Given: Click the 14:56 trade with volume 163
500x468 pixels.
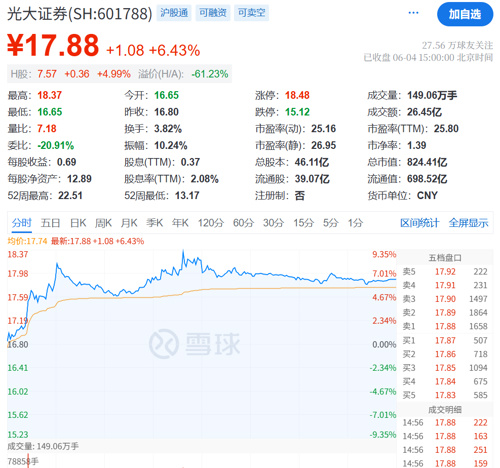Looking at the screenshot, I should coord(445,436).
